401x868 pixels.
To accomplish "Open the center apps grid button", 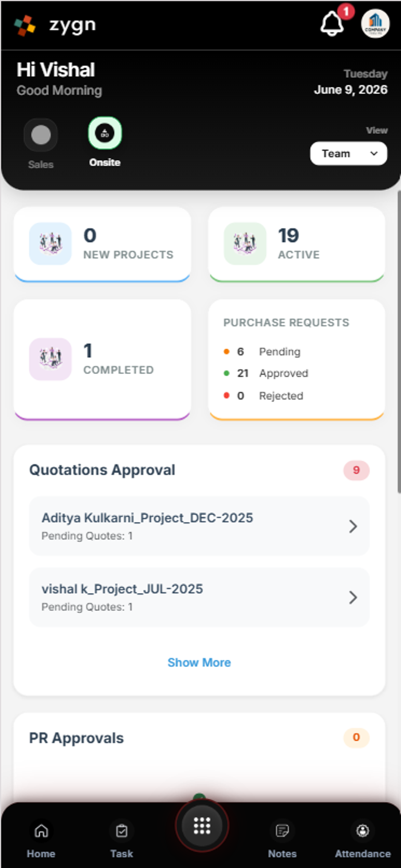I will [x=202, y=826].
